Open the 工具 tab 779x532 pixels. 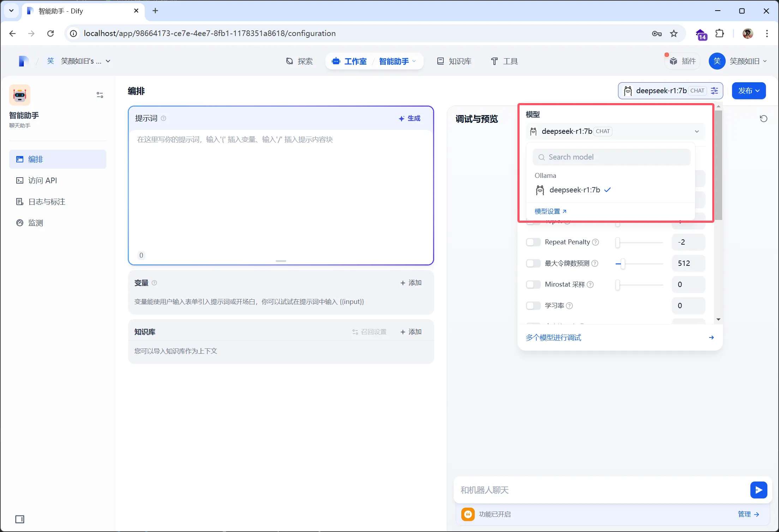(x=504, y=61)
